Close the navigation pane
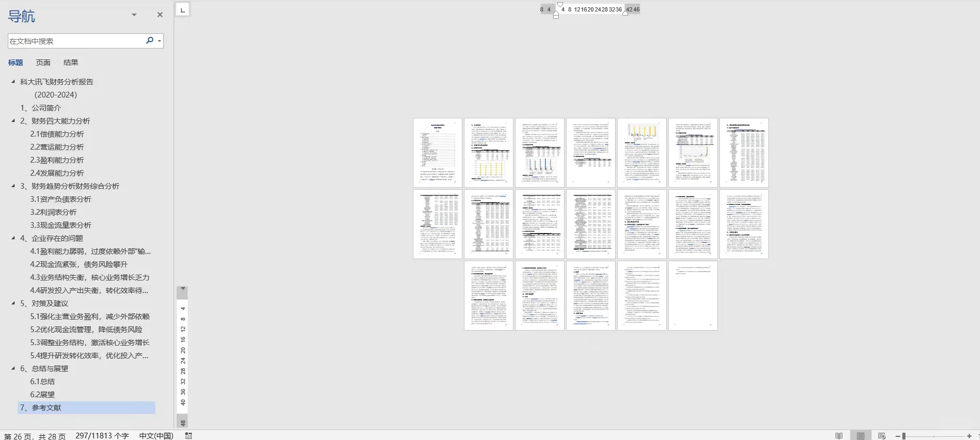The width and height of the screenshot is (980, 440). coord(160,15)
